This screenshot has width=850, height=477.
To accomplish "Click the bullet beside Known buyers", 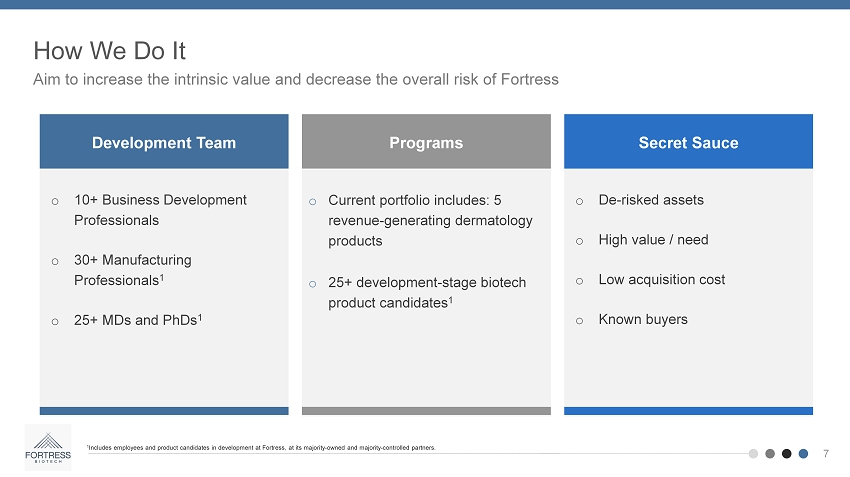I will point(580,321).
